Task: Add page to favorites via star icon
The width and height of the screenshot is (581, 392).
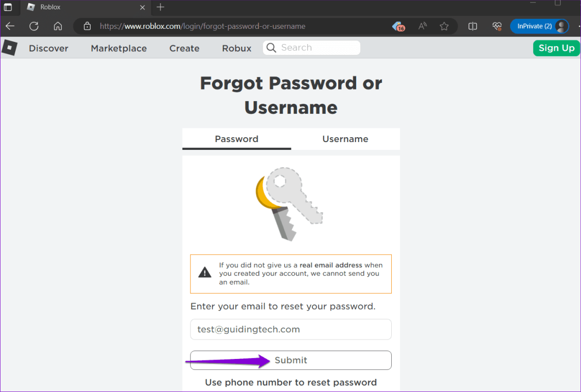Action: click(x=444, y=26)
